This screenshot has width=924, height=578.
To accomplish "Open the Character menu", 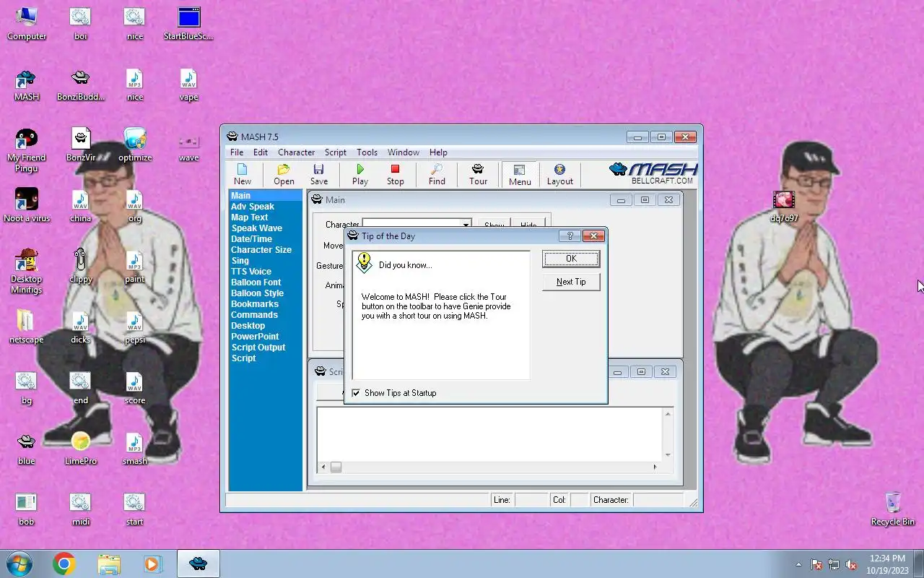I will tap(296, 152).
